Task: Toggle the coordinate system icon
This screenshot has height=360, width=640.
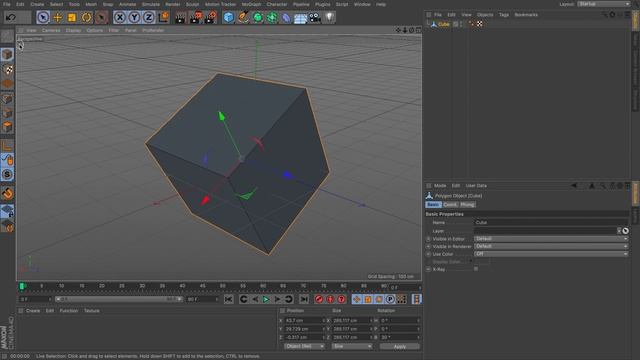Action: pos(163,17)
